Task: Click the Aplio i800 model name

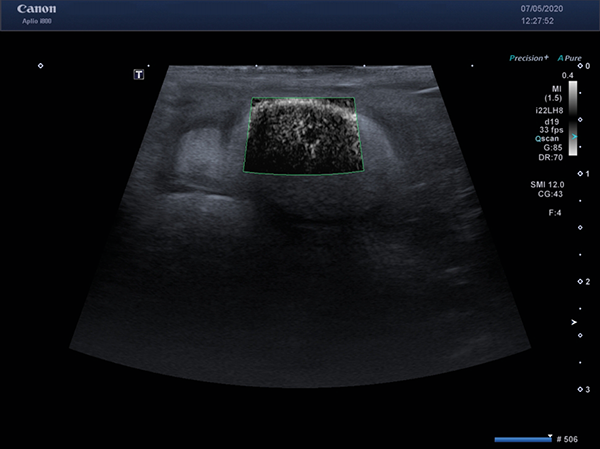Action: (x=37, y=21)
